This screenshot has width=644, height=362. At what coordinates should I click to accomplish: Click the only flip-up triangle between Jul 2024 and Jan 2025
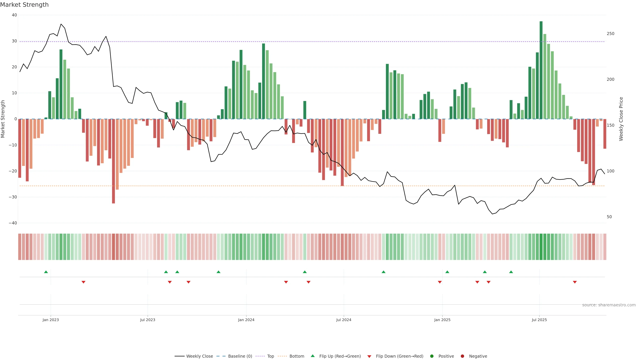coord(384,272)
